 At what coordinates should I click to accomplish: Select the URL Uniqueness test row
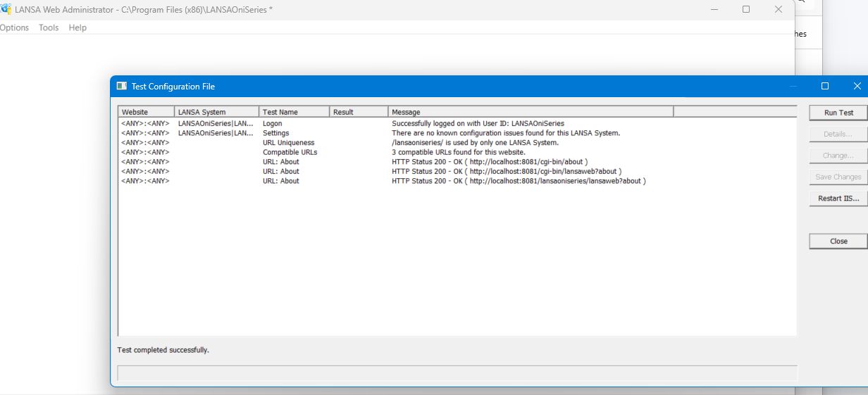coord(288,143)
